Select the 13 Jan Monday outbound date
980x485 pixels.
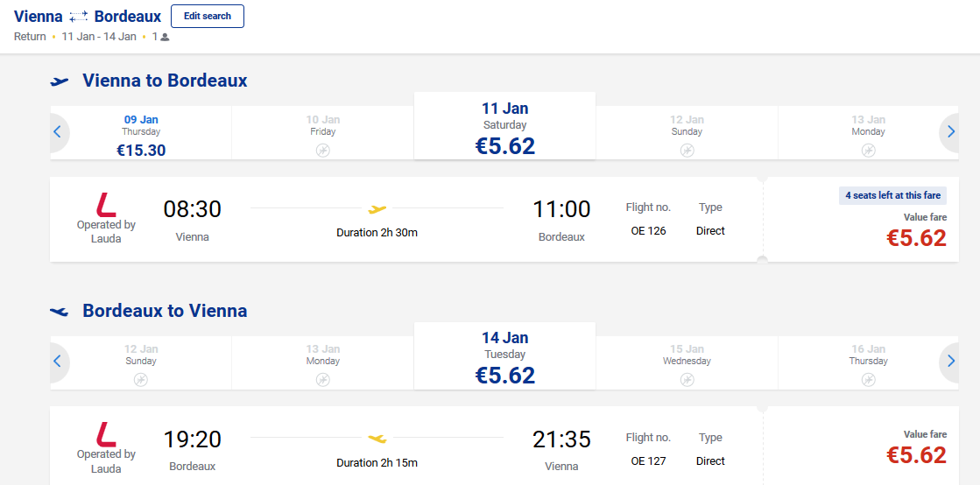[868, 132]
